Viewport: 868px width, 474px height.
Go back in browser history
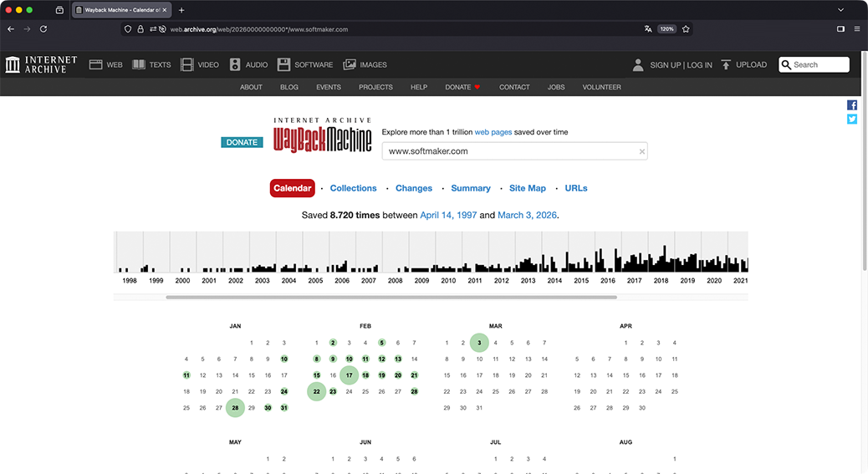(x=11, y=28)
